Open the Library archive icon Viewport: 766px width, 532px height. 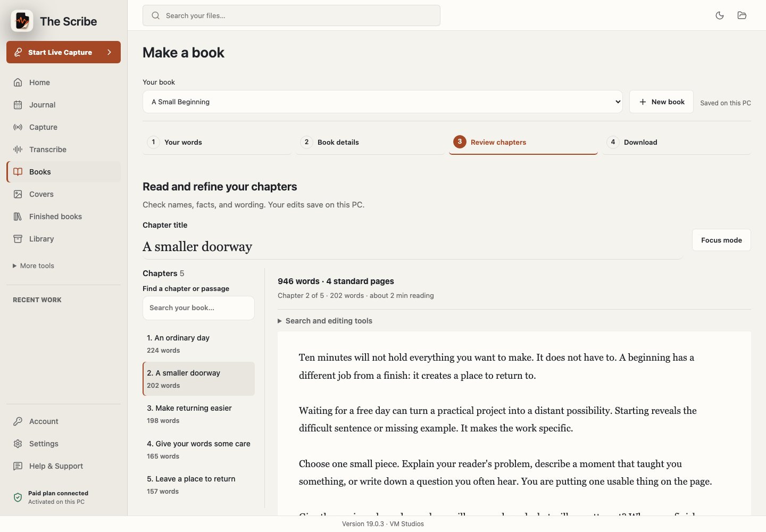tap(18, 239)
